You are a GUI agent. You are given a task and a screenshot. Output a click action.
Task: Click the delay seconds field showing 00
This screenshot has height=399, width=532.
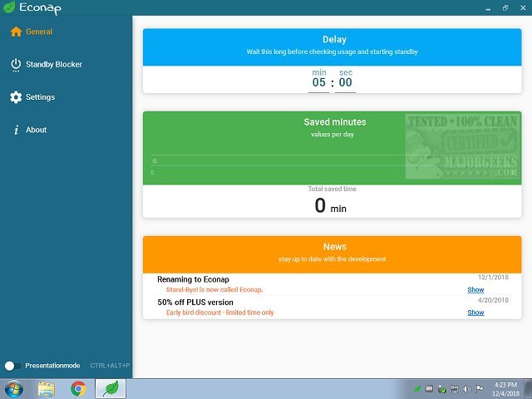tap(346, 82)
